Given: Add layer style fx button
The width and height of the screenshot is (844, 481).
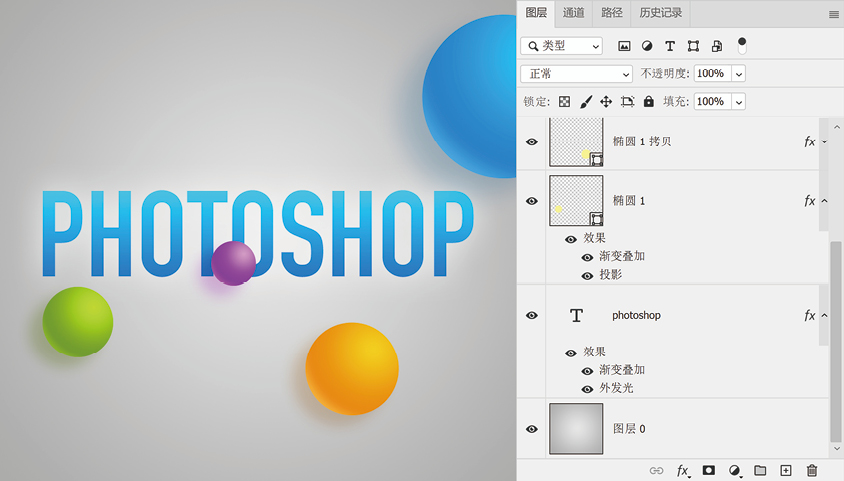Looking at the screenshot, I should (683, 471).
